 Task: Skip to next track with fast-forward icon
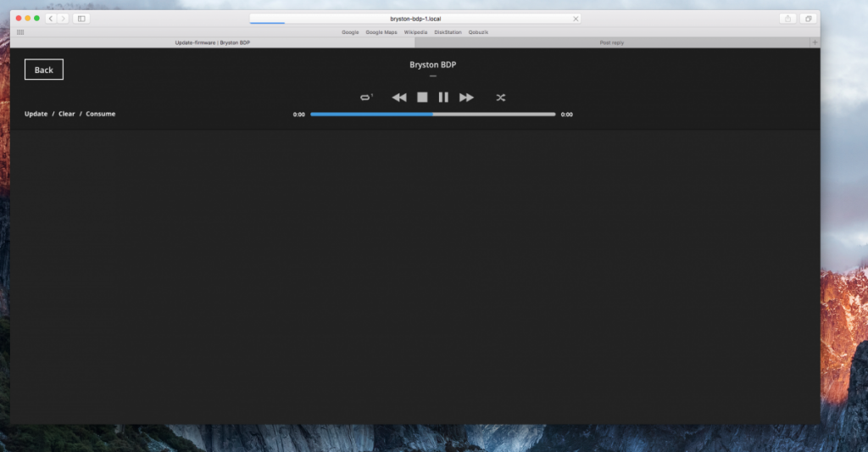click(467, 98)
